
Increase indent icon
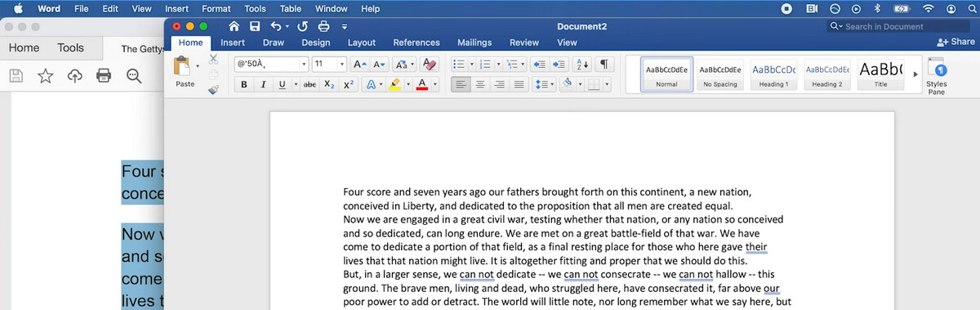tap(559, 64)
